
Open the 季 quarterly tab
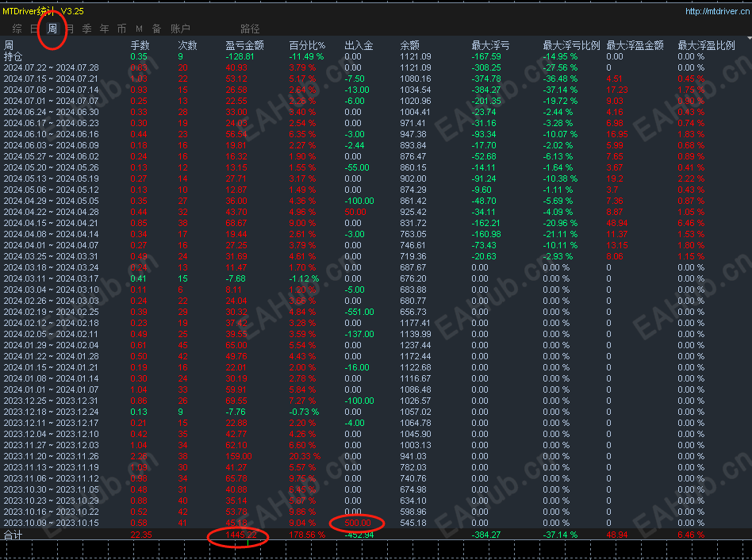(x=86, y=29)
